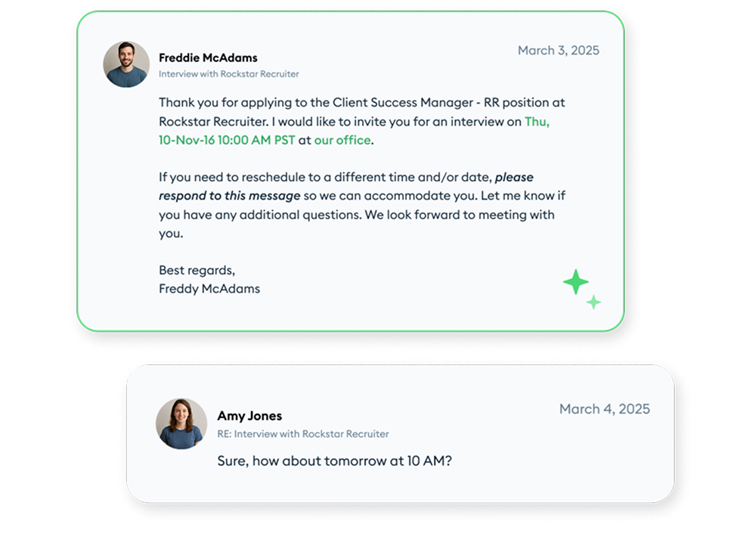Click the "Best regards," closing line
Screen dimensions: 756x546
197,270
